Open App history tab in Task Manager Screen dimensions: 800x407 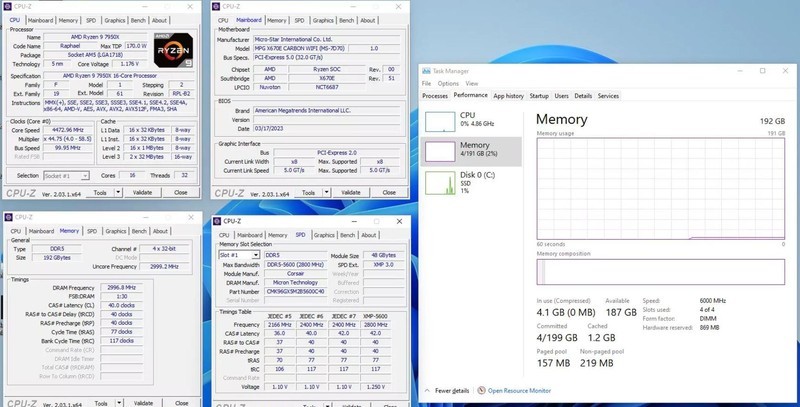coord(508,96)
